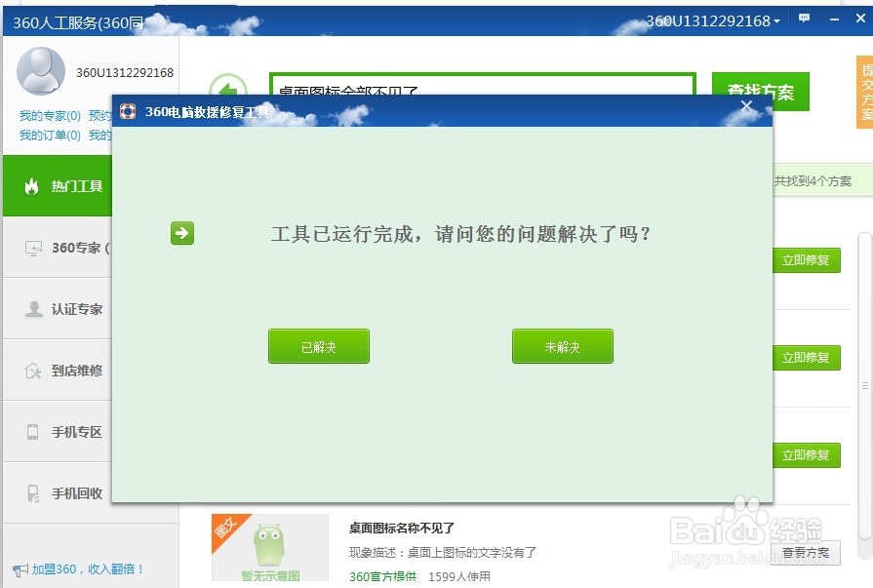Image resolution: width=873 pixels, height=588 pixels.
Task: Click the 暂无示意图 thumbnail
Action: coord(270,547)
